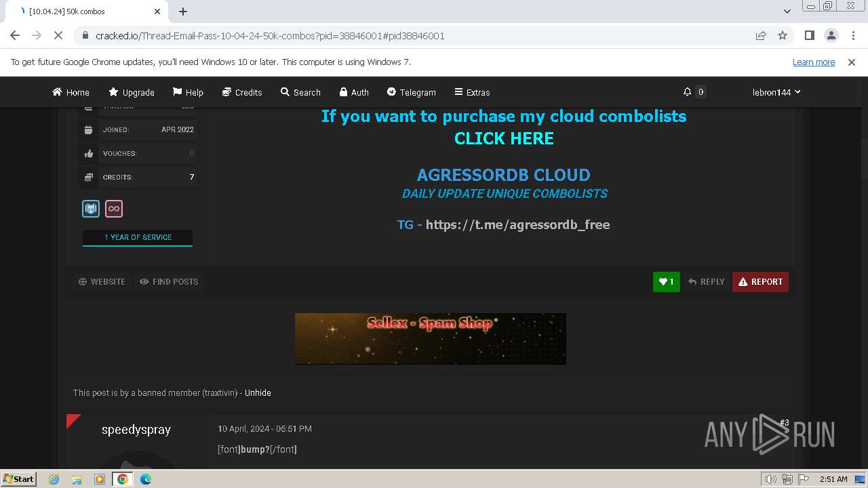Click the volume speaker tray icon
This screenshot has width=868, height=488.
coord(771,479)
